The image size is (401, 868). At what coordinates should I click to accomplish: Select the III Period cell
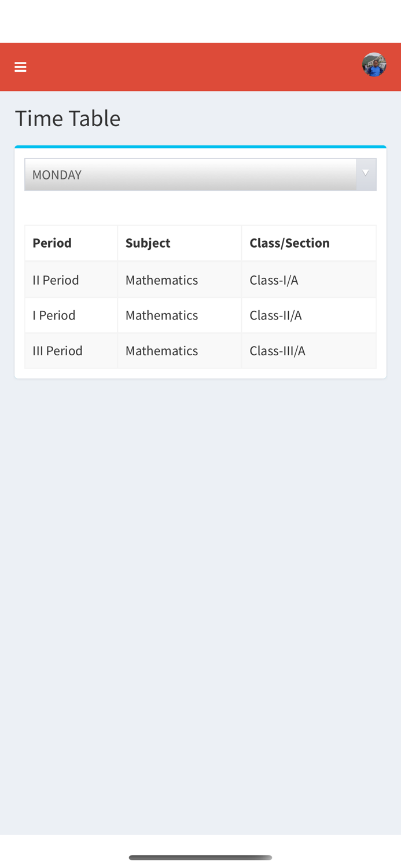57,351
